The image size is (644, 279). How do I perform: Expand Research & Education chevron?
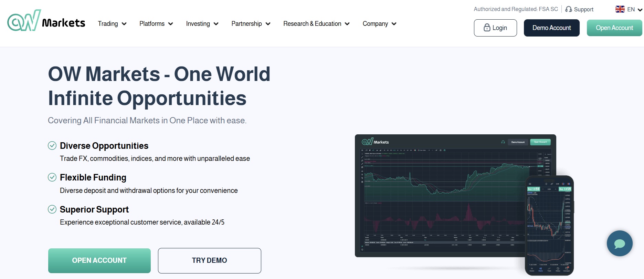(x=347, y=24)
